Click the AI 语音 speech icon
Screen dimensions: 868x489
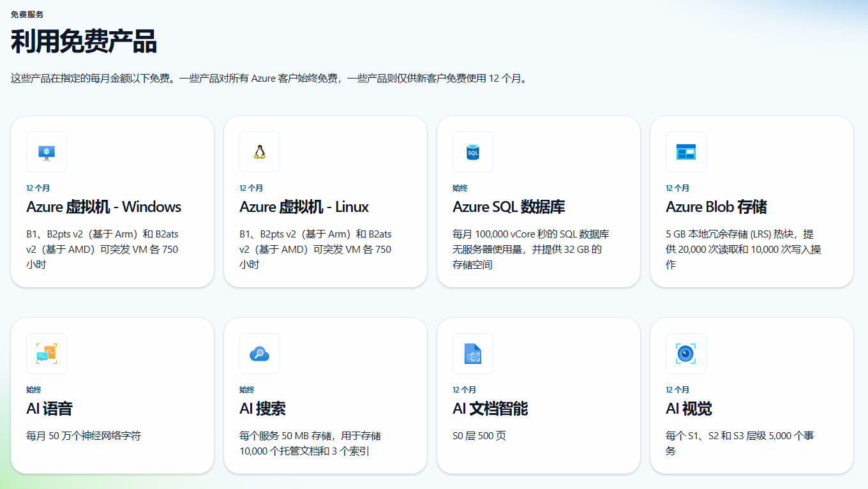click(47, 354)
